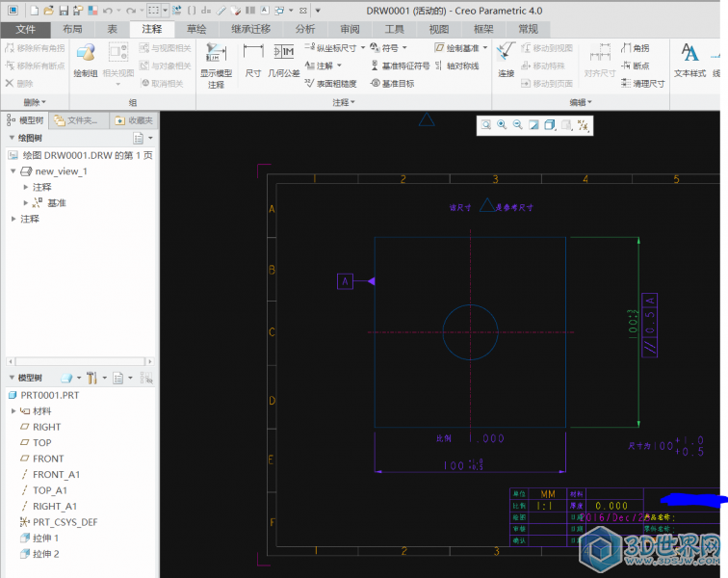The image size is (728, 578).
Task: Open the 纵坐标尺寸 dropdown
Action: point(363,48)
